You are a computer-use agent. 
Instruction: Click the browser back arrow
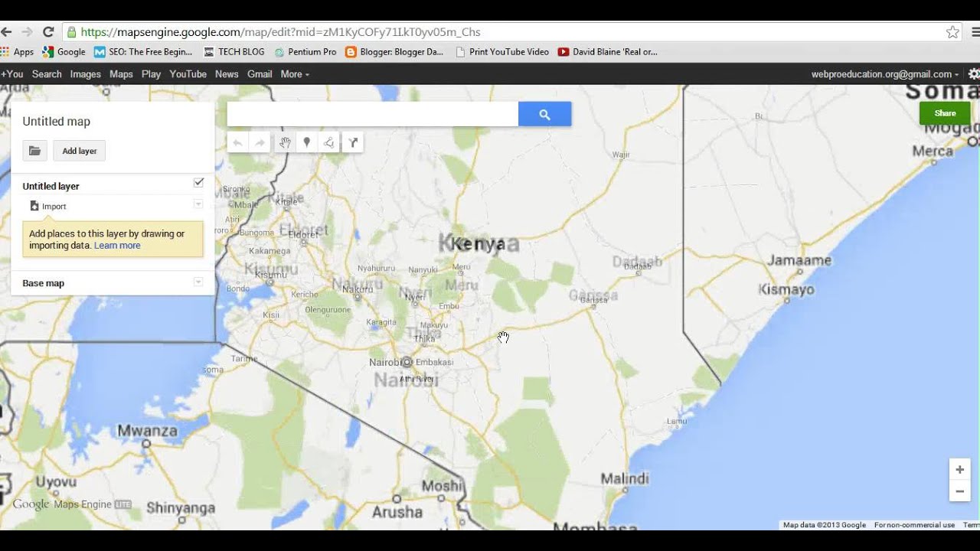(7, 32)
